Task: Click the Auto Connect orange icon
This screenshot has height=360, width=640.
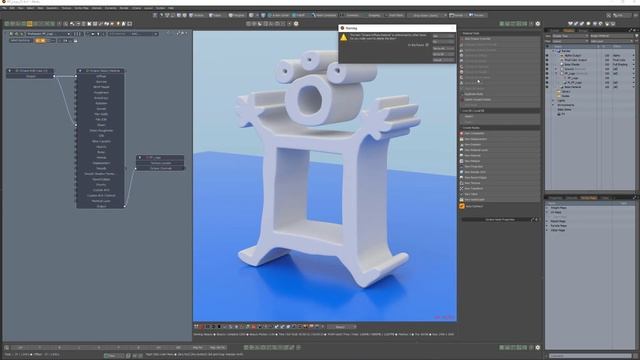Action: [x=462, y=207]
